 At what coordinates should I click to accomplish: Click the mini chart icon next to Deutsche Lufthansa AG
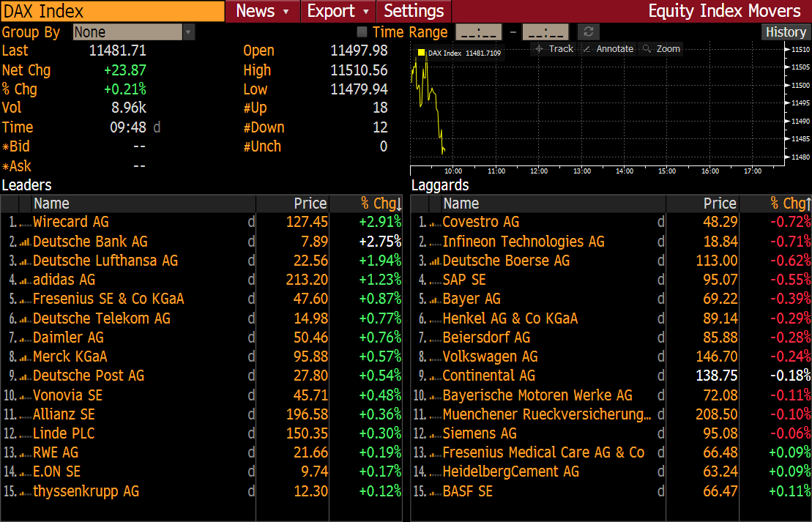click(x=25, y=261)
